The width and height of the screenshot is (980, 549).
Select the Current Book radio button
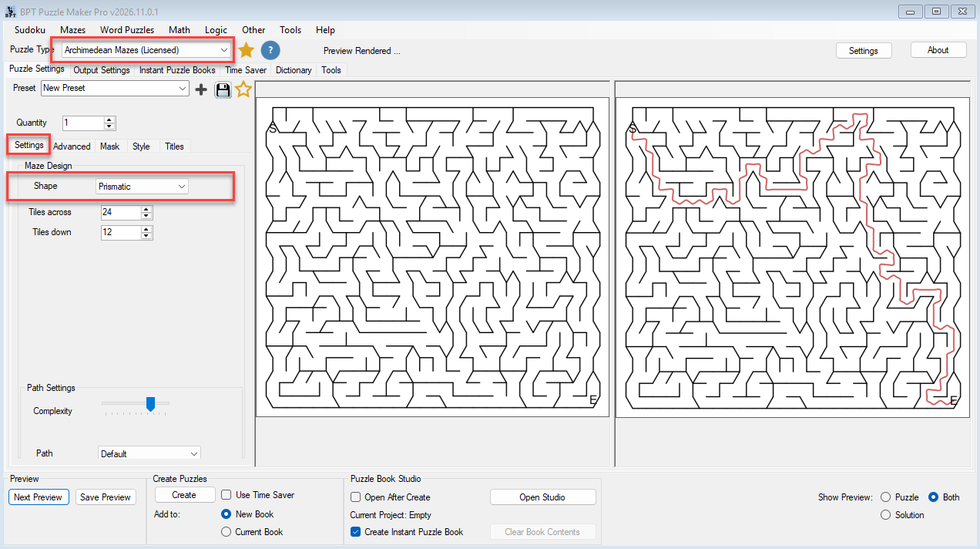coord(226,532)
